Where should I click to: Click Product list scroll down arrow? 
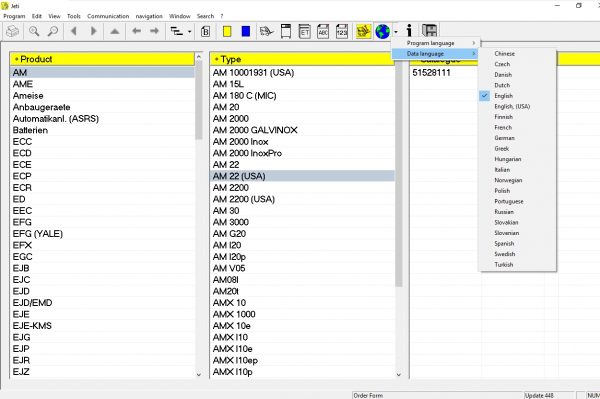click(x=199, y=375)
